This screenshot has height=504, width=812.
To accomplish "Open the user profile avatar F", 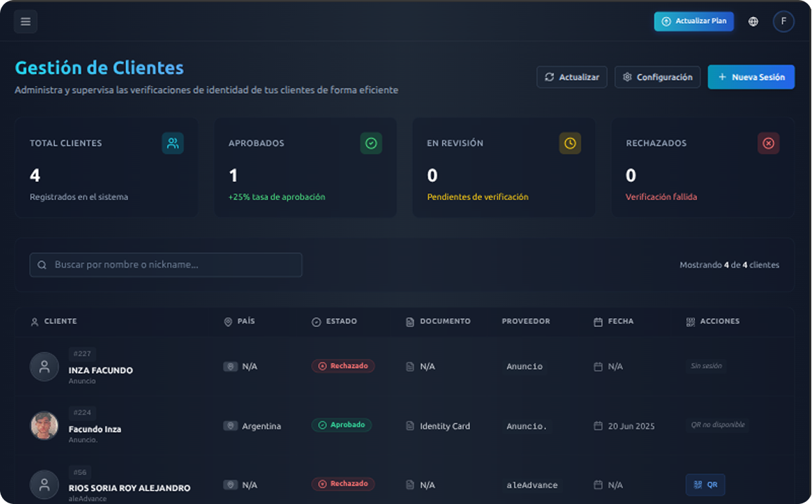I will coord(783,22).
